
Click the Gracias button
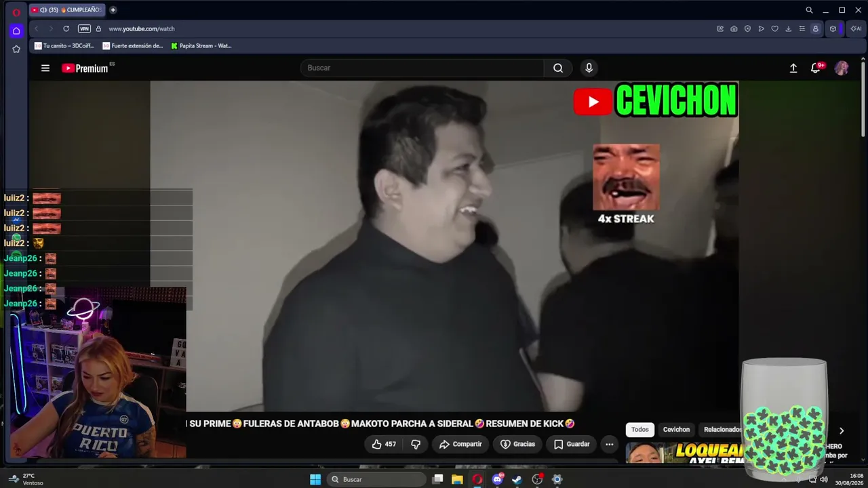click(518, 444)
